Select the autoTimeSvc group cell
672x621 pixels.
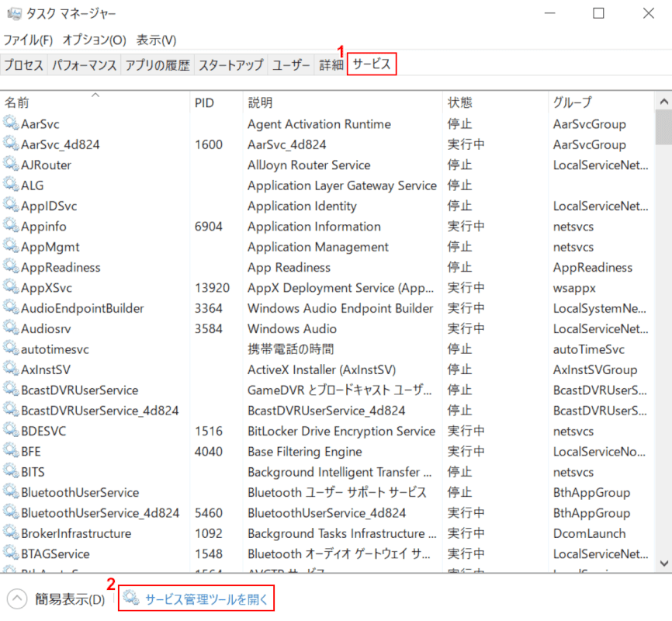(588, 349)
